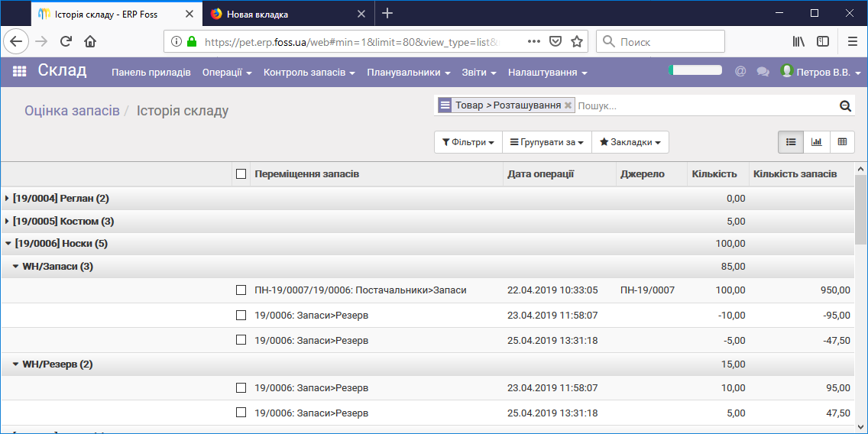Switch to graph view
868x434 pixels.
[x=817, y=141]
